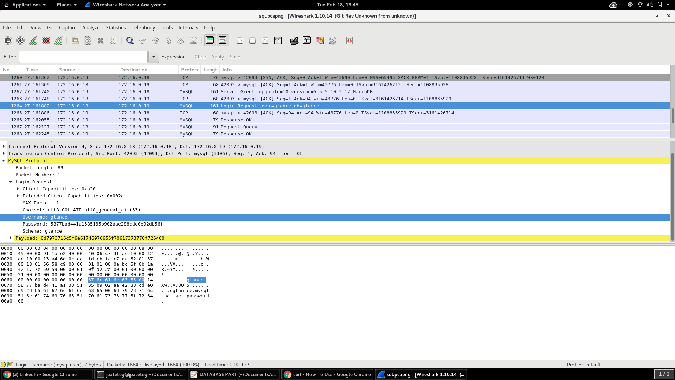Screen dimensions: 675x380
Task: Click the Apply filter button
Action: [x=218, y=57]
